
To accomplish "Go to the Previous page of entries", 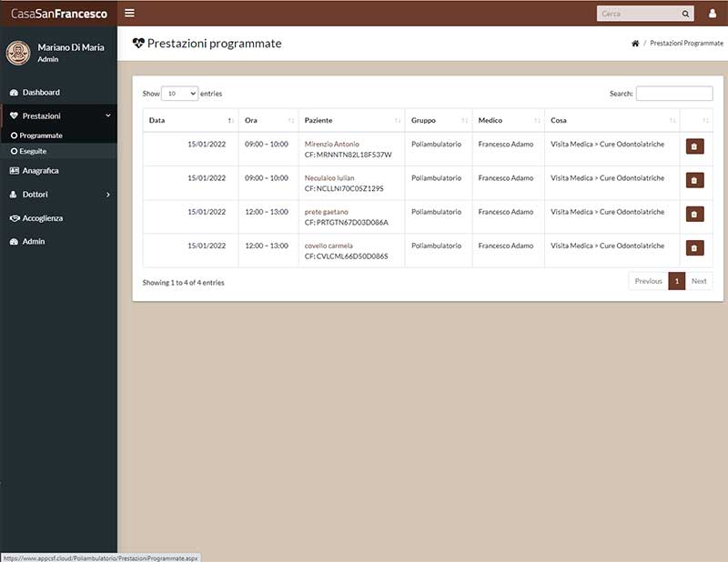I will [648, 281].
